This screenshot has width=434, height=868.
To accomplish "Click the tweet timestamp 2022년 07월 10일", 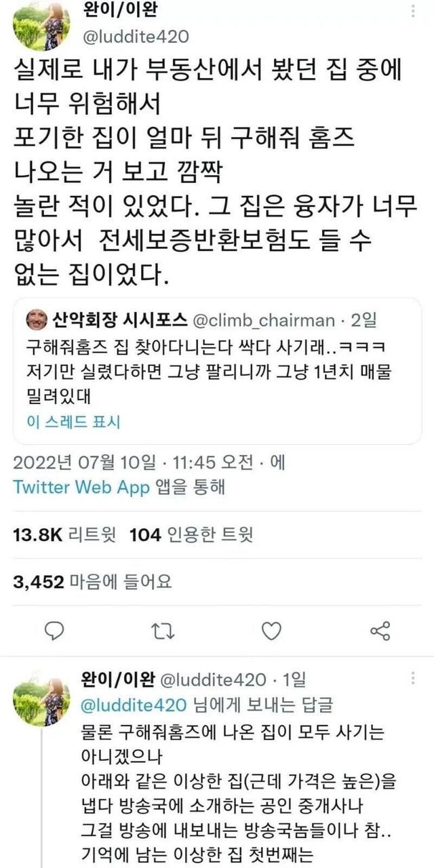I will pos(86,463).
